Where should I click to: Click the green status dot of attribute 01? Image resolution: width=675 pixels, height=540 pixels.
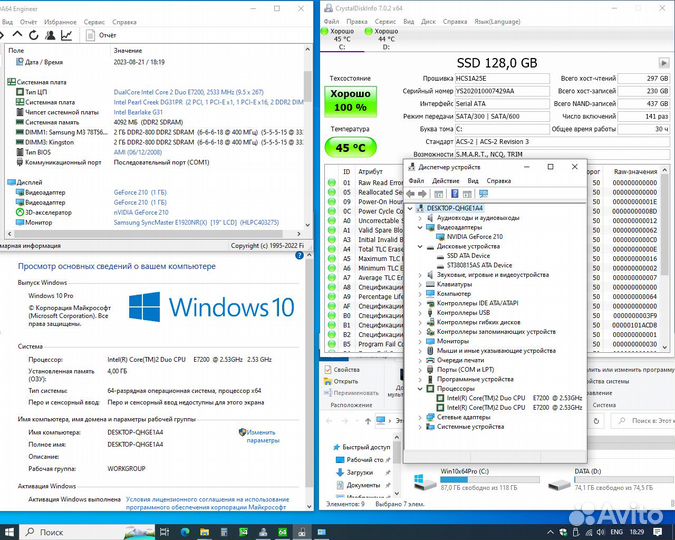point(331,183)
